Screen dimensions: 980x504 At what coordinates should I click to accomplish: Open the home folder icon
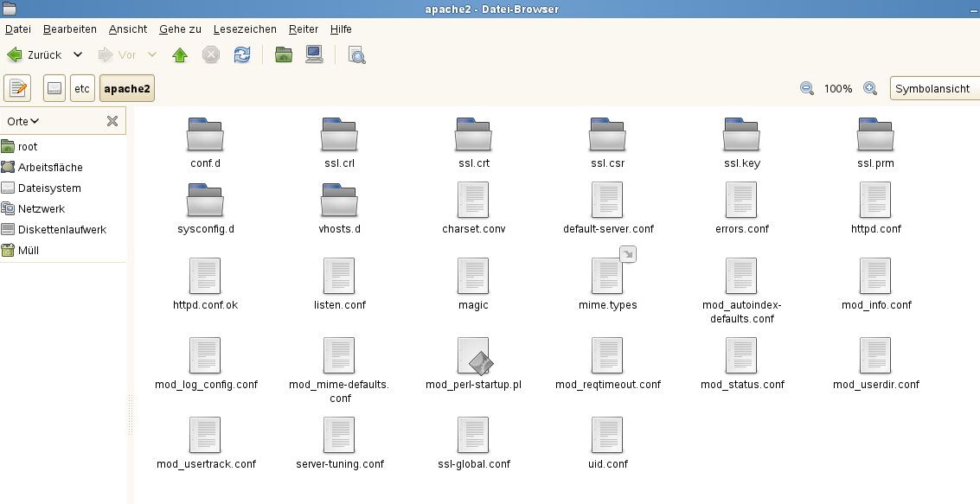[x=284, y=55]
